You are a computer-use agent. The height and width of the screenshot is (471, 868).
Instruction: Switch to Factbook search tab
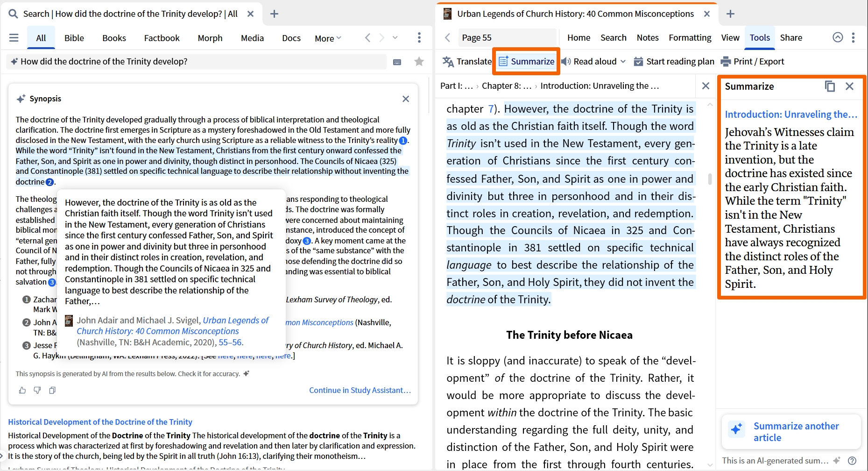click(162, 38)
